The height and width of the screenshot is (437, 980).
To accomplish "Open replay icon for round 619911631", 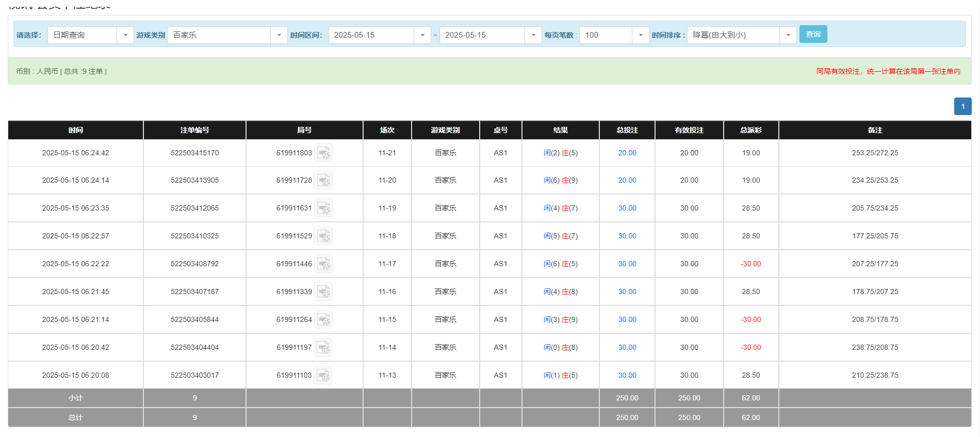I will coord(323,208).
